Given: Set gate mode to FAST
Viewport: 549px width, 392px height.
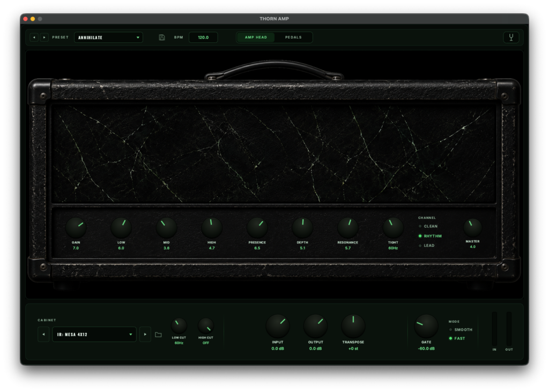Looking at the screenshot, I should (457, 338).
